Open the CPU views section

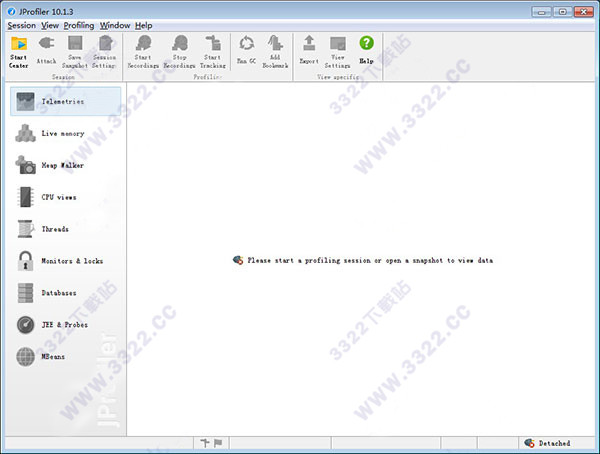point(65,197)
